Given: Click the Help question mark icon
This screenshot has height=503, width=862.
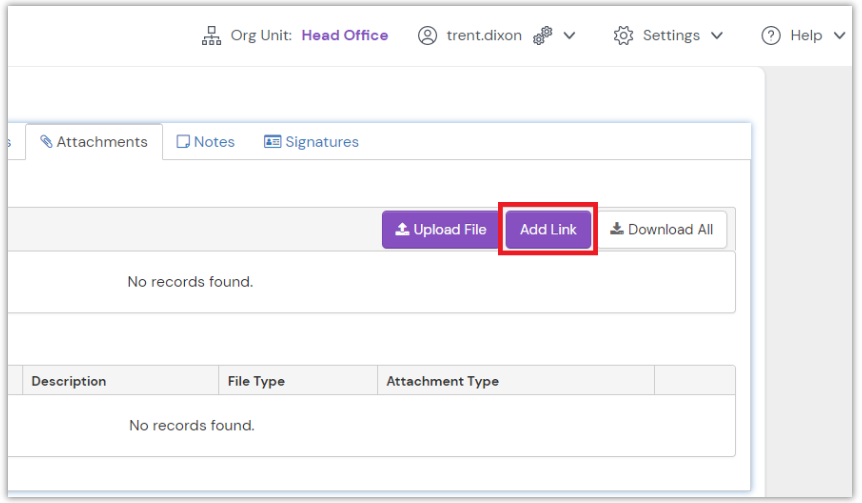Looking at the screenshot, I should (771, 36).
